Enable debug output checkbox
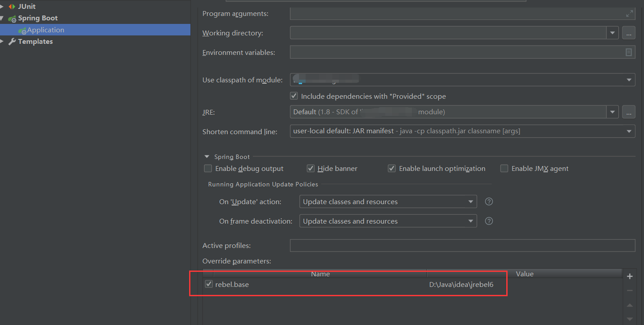 208,168
